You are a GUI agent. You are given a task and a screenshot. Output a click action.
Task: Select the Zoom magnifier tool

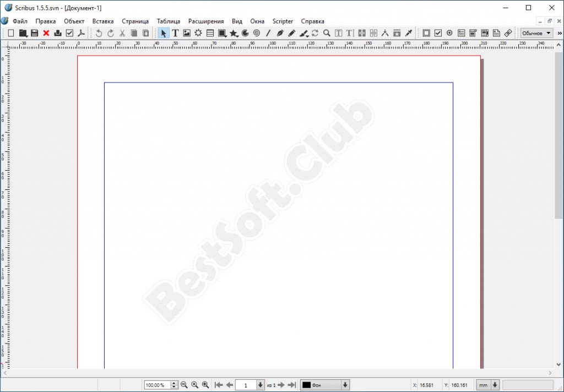327,33
